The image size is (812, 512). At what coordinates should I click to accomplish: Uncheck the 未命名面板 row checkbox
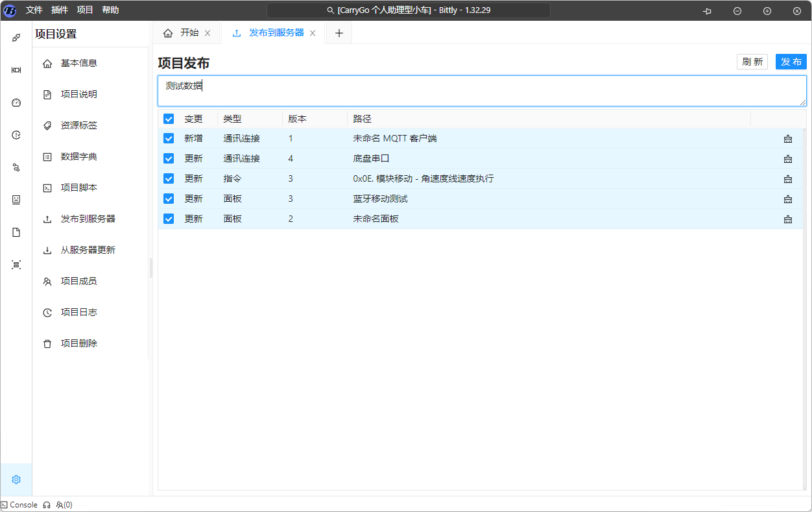point(169,219)
